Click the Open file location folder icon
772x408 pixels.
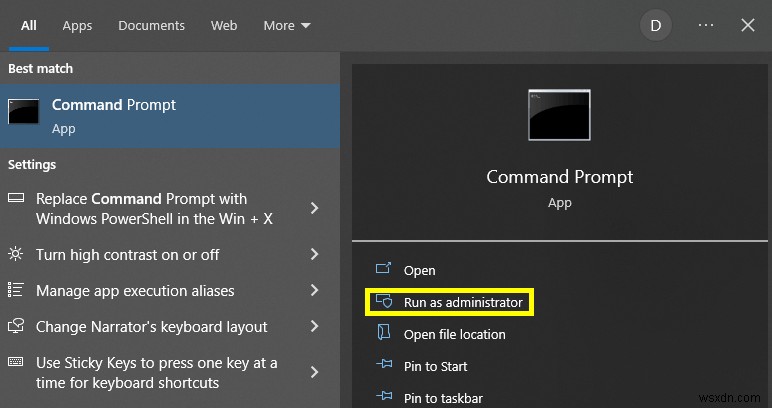click(382, 334)
